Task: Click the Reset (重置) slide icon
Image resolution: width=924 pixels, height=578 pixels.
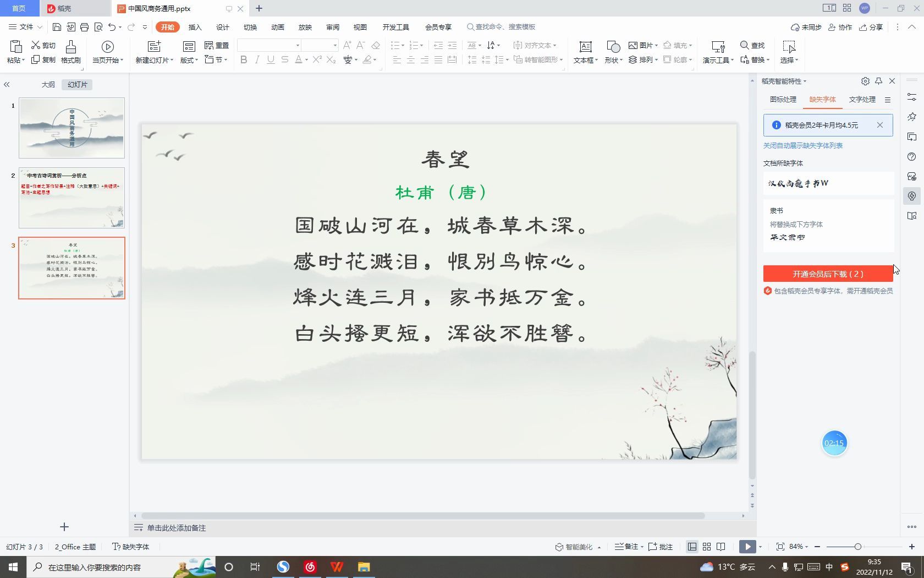Action: [209, 45]
